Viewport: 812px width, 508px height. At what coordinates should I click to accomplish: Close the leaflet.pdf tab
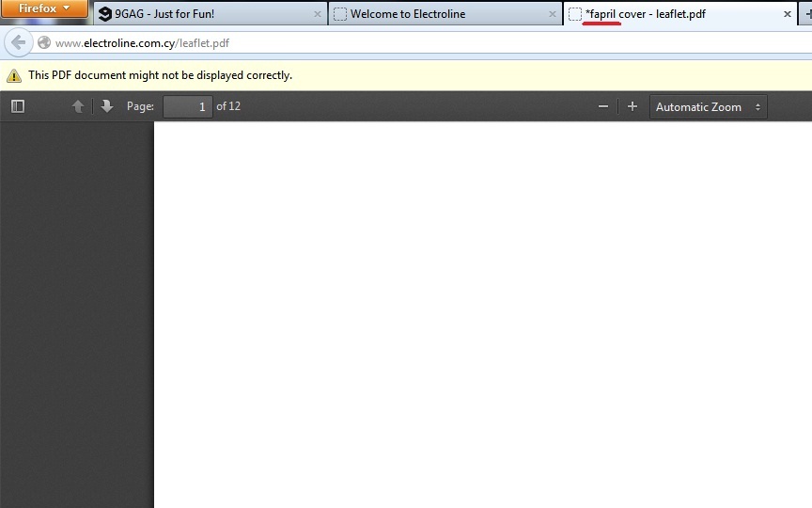click(x=788, y=14)
